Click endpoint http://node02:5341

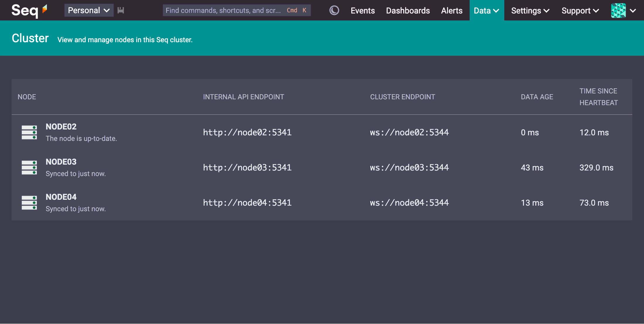point(247,132)
